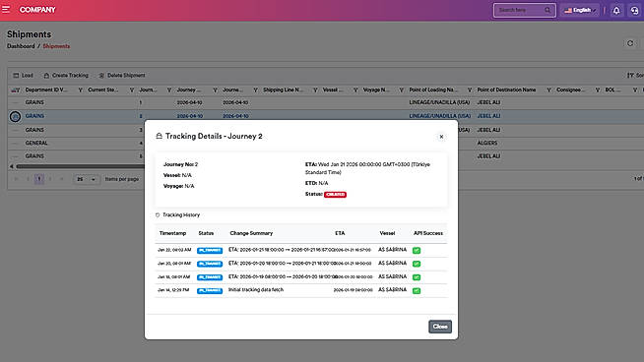644x362 pixels.
Task: Click API success check for Jan 22 row
Action: tap(417, 251)
